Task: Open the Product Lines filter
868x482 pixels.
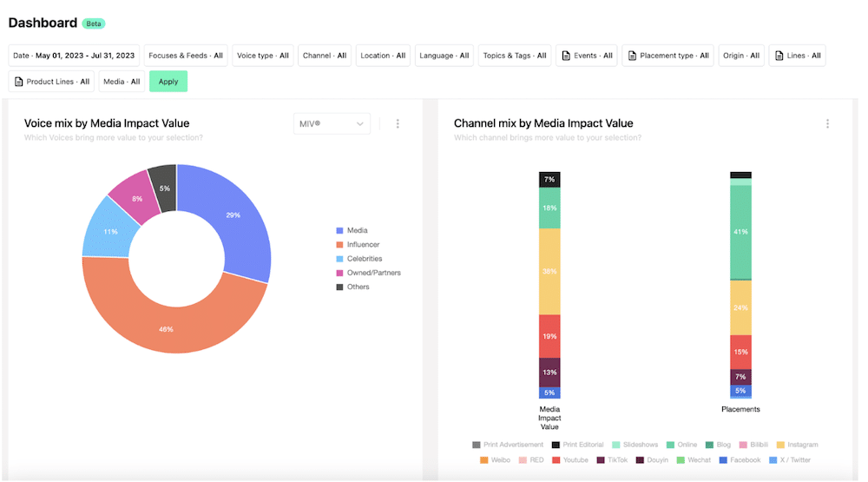Action: [x=51, y=82]
